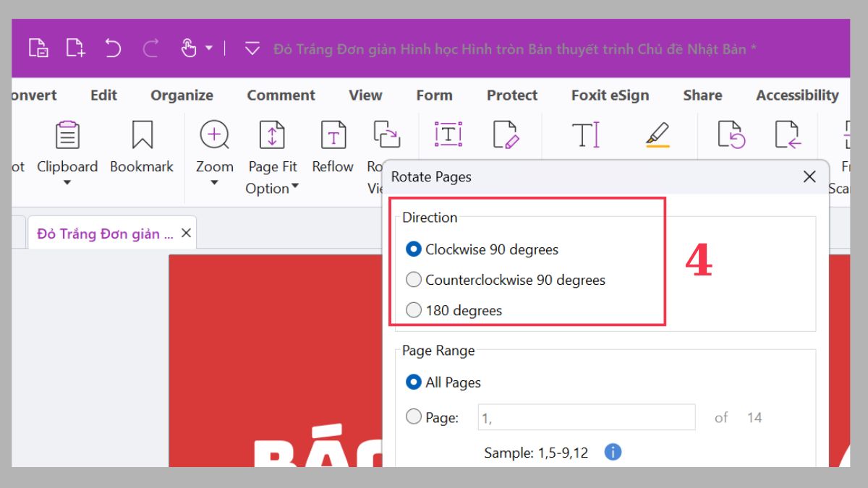Click the Save file icon
The height and width of the screenshot is (488, 868).
click(40, 48)
